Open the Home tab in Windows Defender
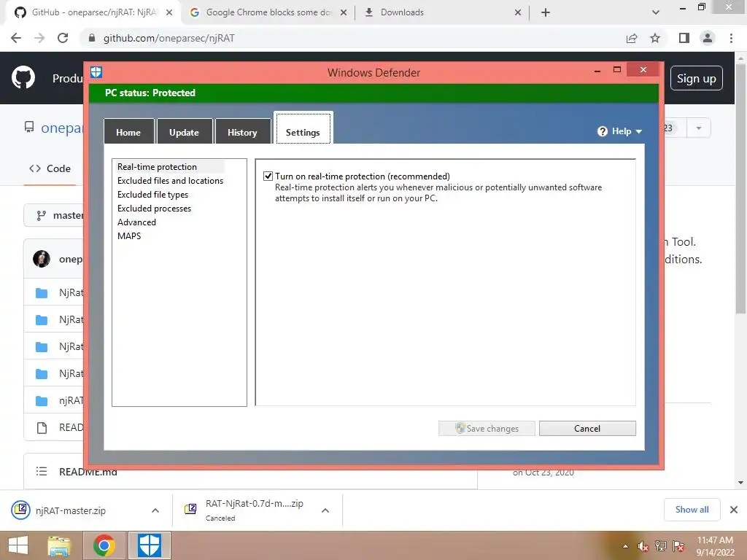 coord(128,132)
